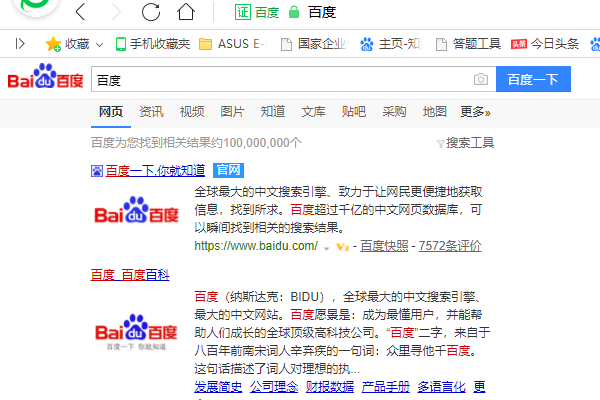The image size is (600, 400).
Task: Switch to the 知道 tab
Action: pyautogui.click(x=272, y=111)
